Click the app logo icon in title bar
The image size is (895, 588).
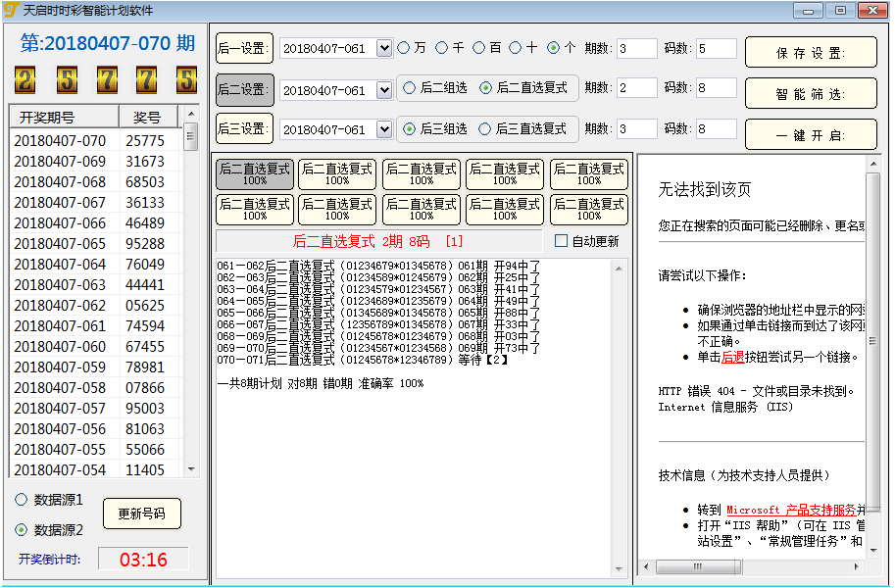11,10
